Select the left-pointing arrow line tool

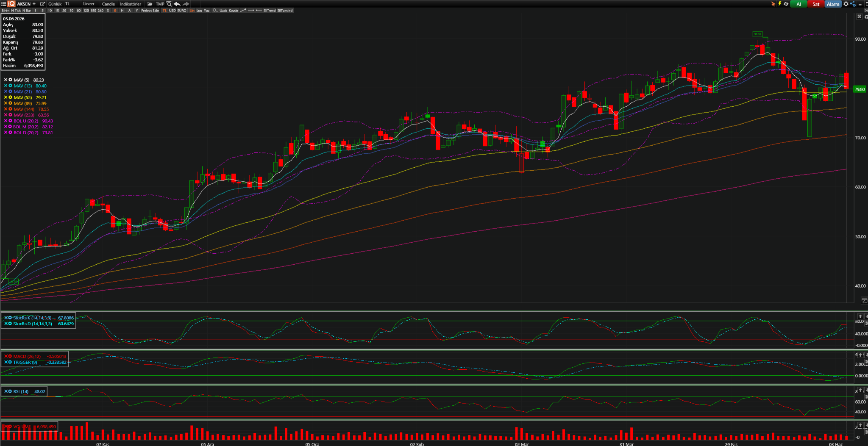click(x=259, y=10)
